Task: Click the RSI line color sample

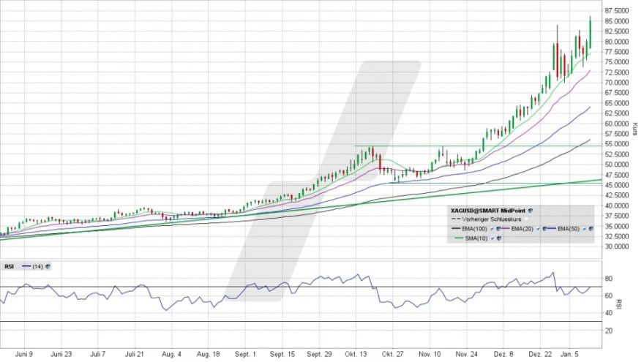Action: 26,266
